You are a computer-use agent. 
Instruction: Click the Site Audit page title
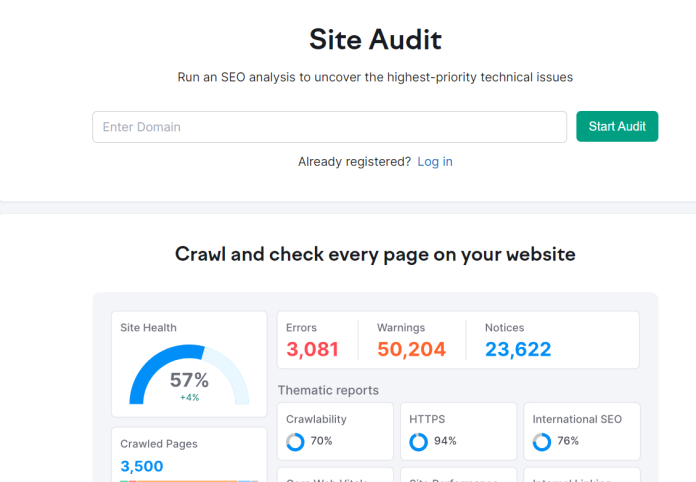coord(376,40)
